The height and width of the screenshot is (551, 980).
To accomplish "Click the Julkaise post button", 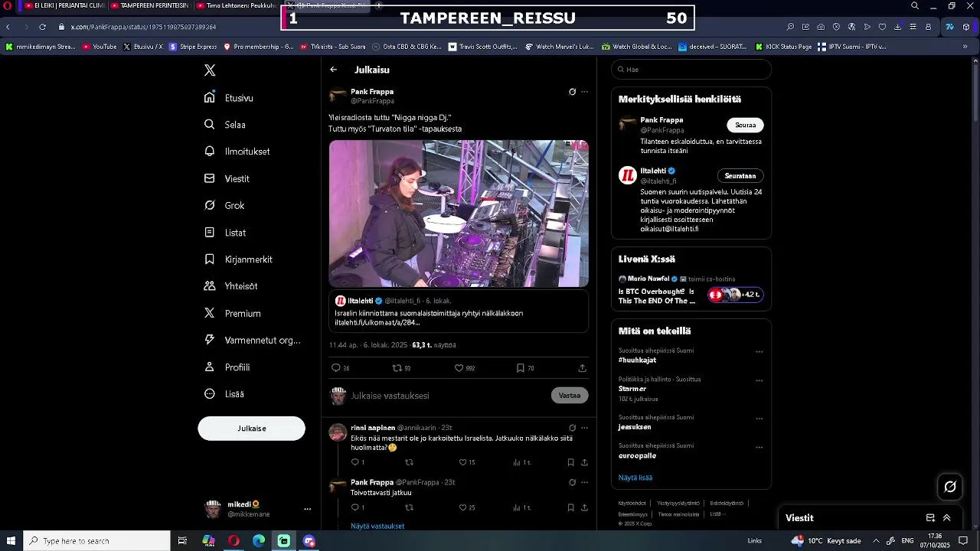I will 251,429.
